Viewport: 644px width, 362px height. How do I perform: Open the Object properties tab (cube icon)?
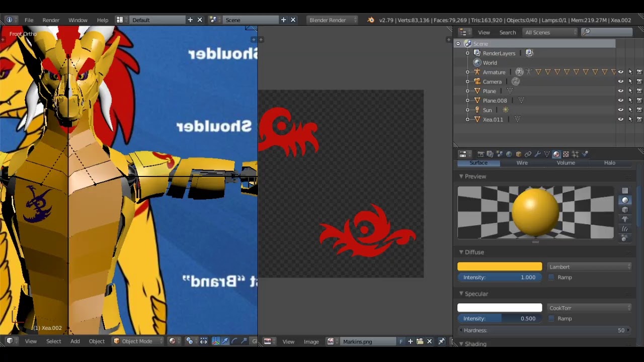tap(518, 154)
